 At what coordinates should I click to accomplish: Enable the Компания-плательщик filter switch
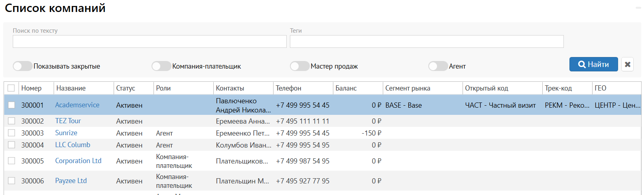click(161, 66)
